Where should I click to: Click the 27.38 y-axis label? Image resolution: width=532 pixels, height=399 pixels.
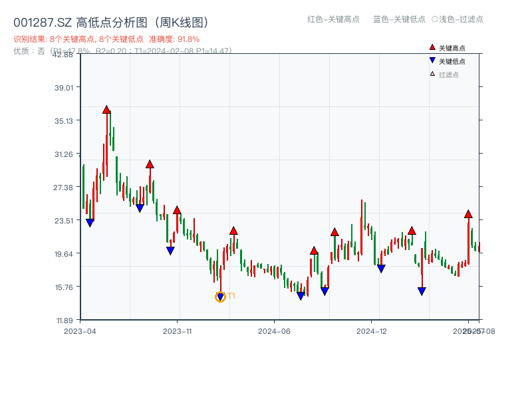coord(63,188)
